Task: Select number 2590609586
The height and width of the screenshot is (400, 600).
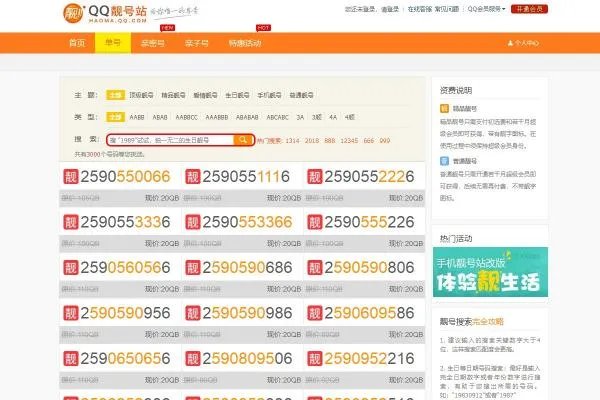Action: (369, 313)
